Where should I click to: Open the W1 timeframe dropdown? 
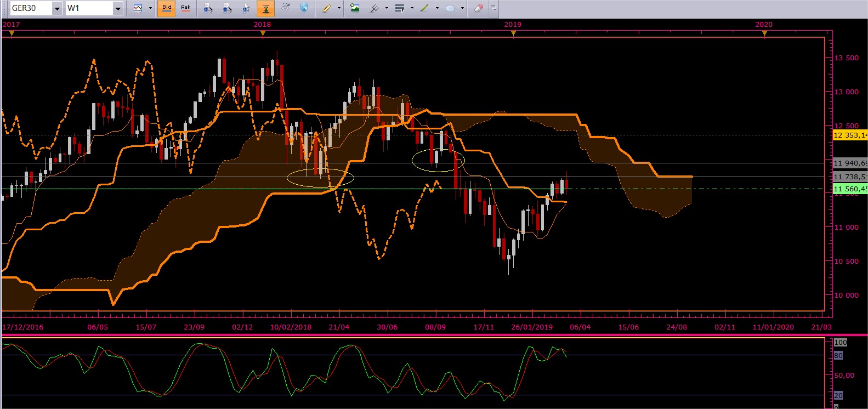pos(118,8)
